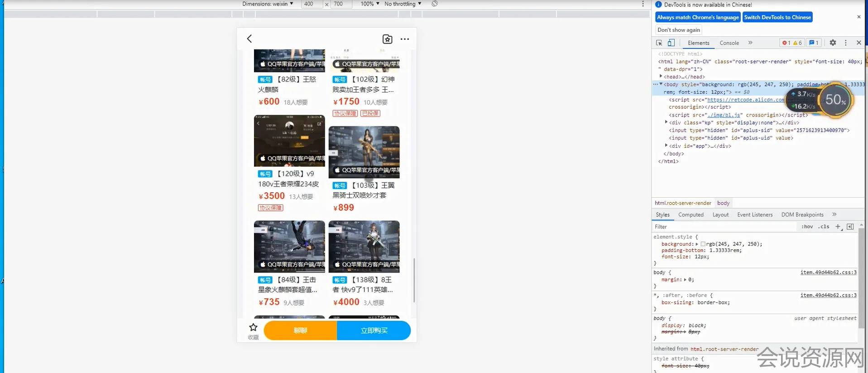Toggle the device toolbar icon
Screen dimensions: 868x373
tap(671, 43)
